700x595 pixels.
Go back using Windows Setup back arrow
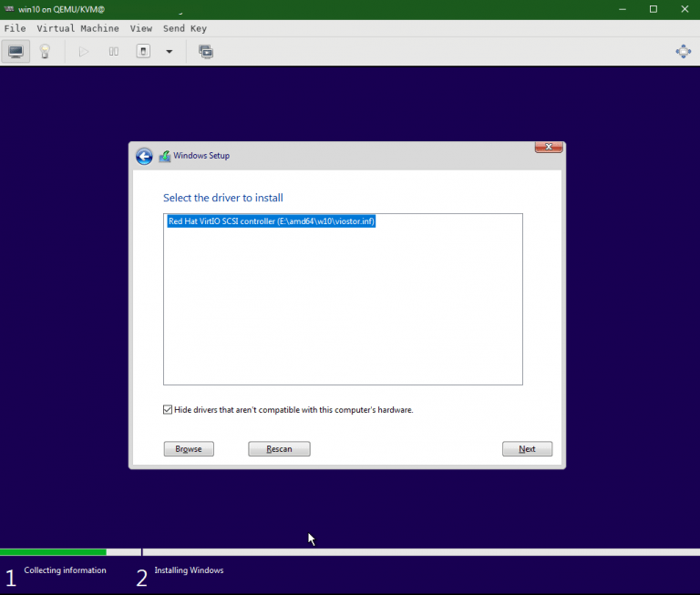coord(144,156)
